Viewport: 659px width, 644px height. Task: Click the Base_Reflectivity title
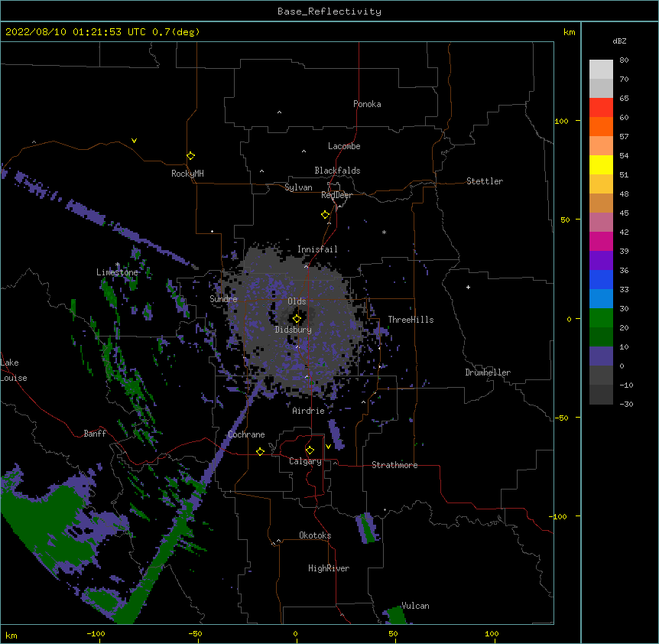point(329,11)
